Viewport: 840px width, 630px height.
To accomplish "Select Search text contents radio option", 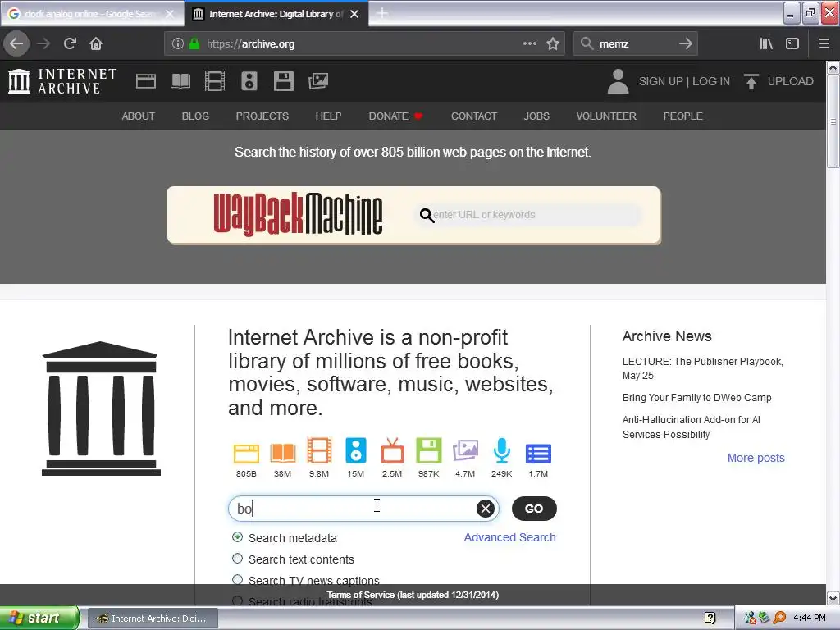I will 237,558.
